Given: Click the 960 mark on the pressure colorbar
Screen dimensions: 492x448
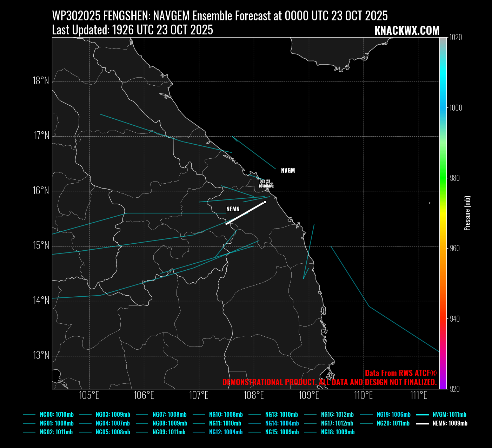Looking at the screenshot, I should (x=455, y=248).
